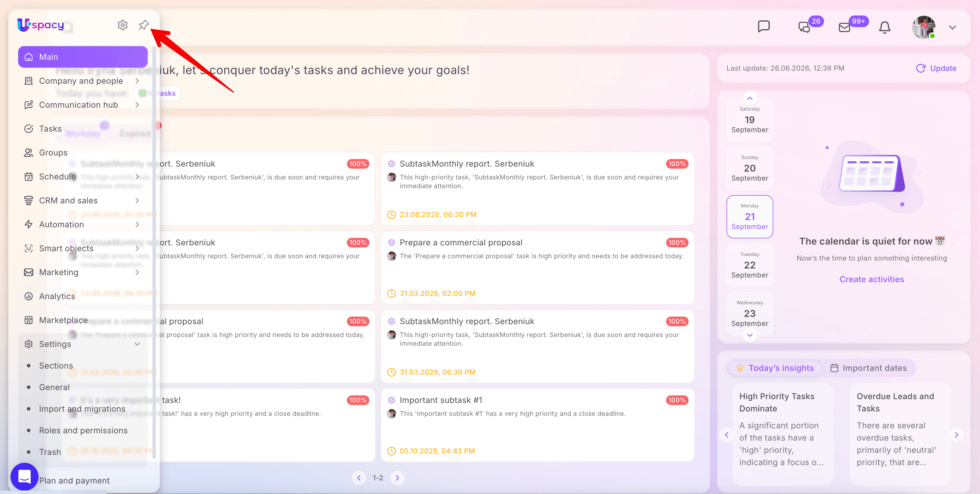Switch to Today's insights tab
This screenshot has width=980, height=494.
pos(775,368)
